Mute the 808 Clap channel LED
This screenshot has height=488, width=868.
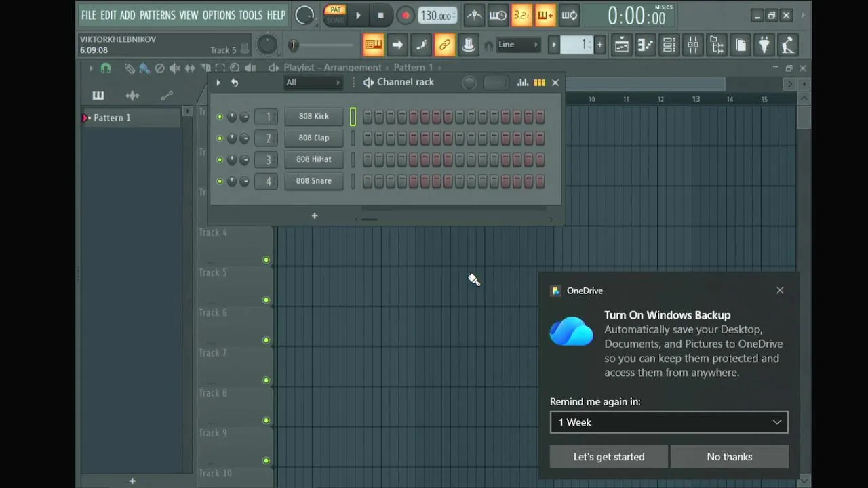(220, 138)
